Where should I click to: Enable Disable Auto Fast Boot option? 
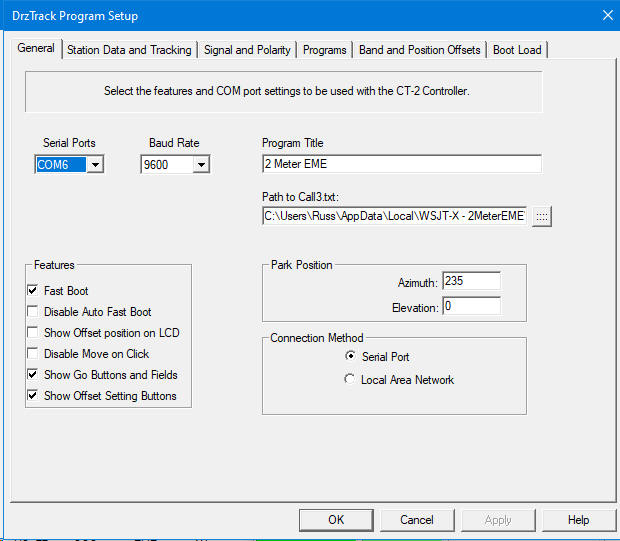(34, 312)
